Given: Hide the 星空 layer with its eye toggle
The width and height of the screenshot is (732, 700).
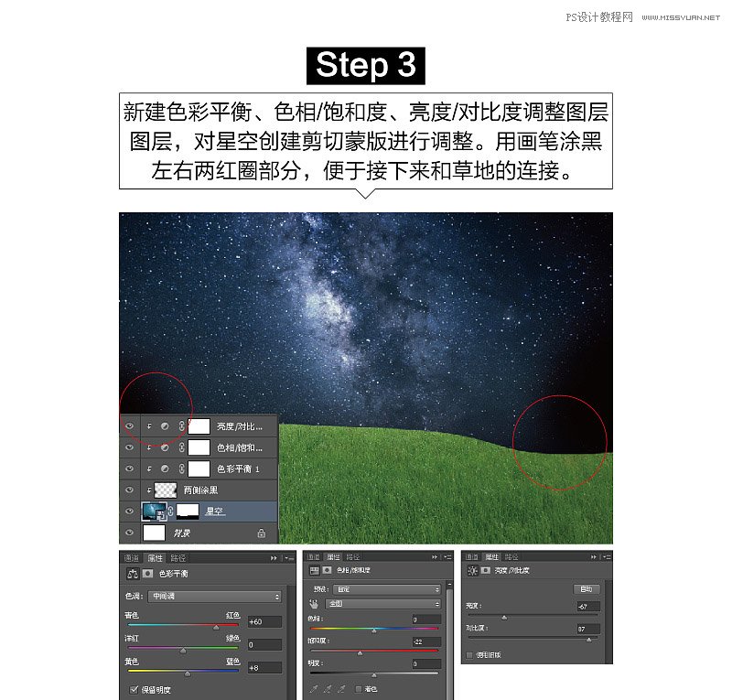Looking at the screenshot, I should (130, 511).
